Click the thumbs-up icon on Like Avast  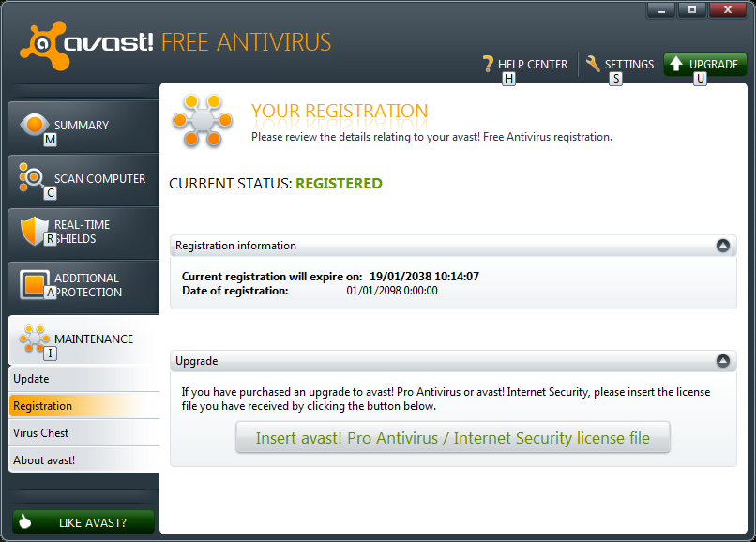coord(26,521)
